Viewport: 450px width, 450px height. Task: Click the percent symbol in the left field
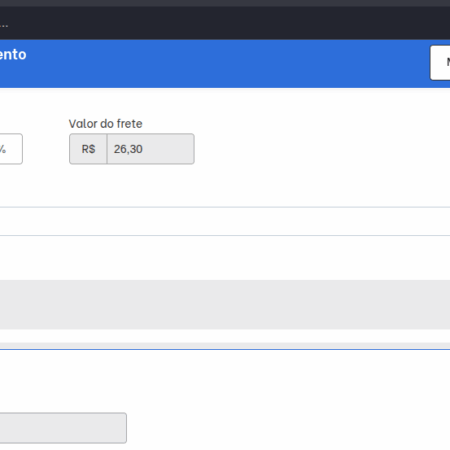pos(3,149)
